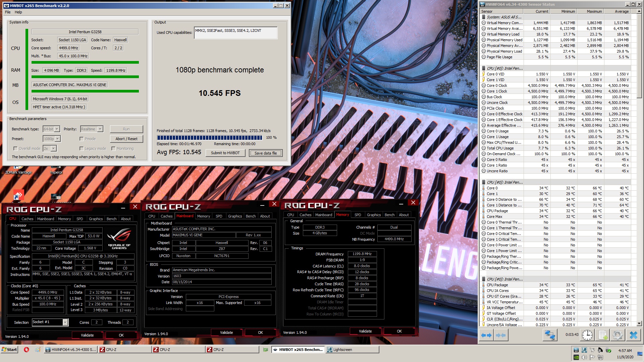This screenshot has width=644, height=362.
Task: Open the Priority Realtime dropdown
Action: [92, 129]
